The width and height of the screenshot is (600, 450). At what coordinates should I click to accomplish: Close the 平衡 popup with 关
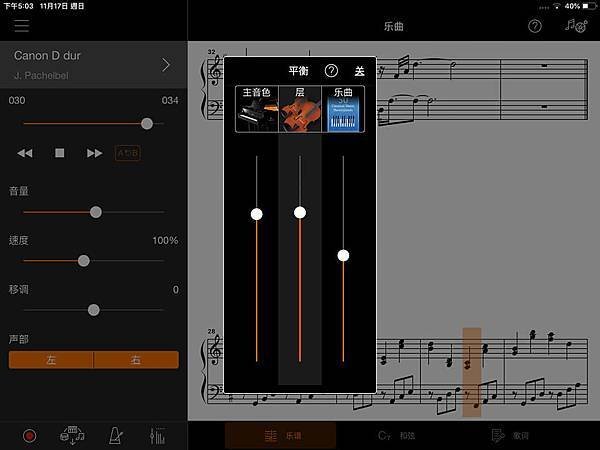point(359,71)
